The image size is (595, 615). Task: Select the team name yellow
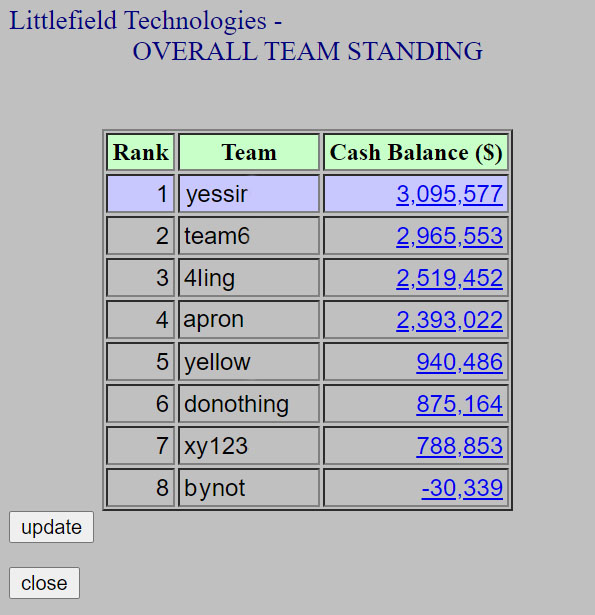[217, 362]
